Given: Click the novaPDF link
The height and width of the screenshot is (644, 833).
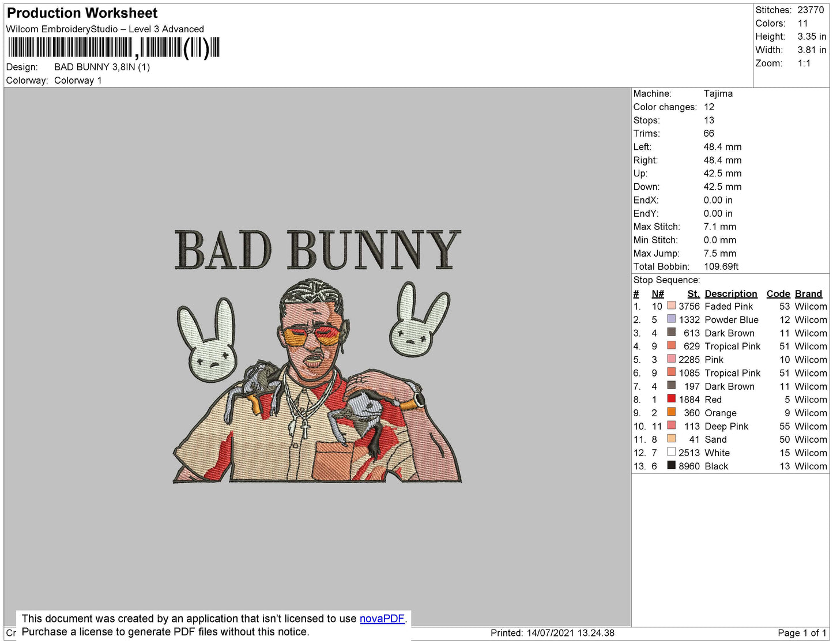Looking at the screenshot, I should pyautogui.click(x=382, y=619).
